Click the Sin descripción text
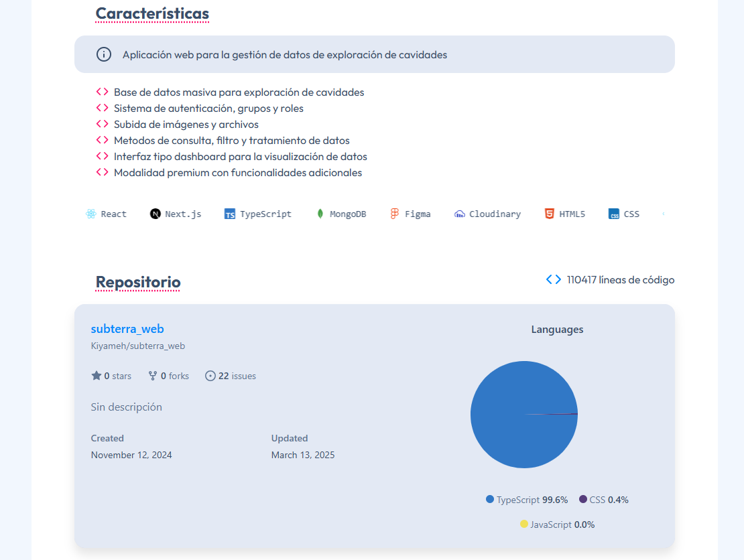This screenshot has height=560, width=744. (x=126, y=407)
